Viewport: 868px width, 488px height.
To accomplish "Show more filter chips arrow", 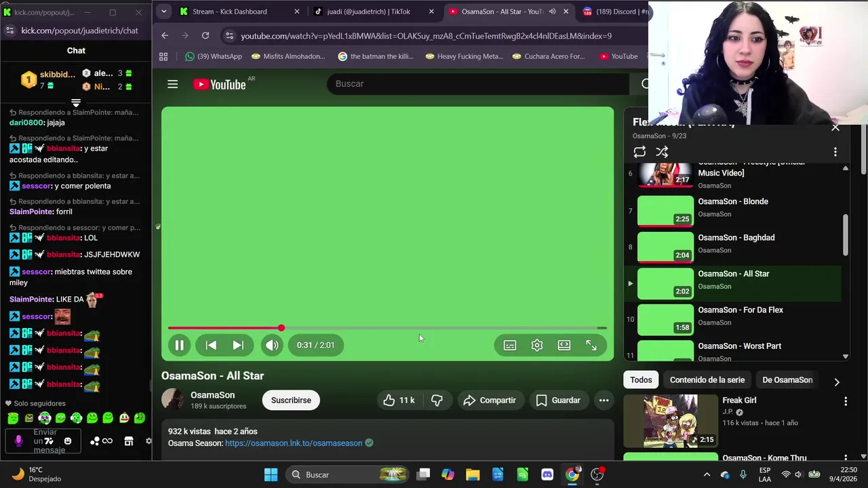I will [837, 382].
